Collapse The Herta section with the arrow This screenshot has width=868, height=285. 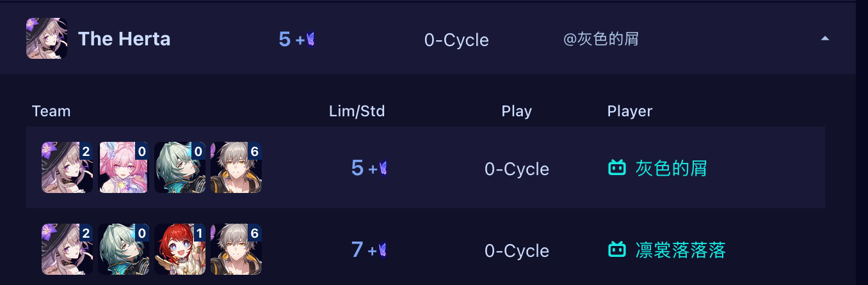825,39
